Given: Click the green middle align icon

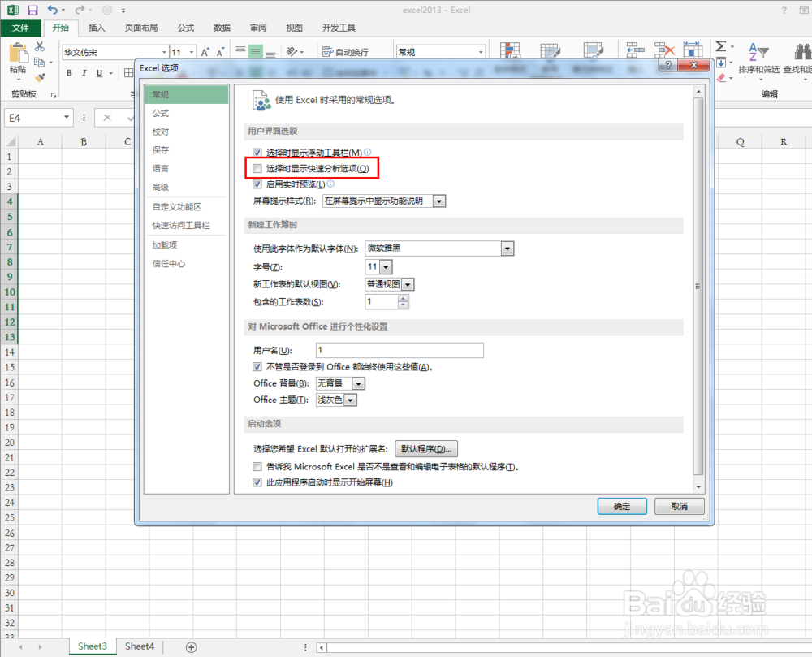Looking at the screenshot, I should (x=255, y=51).
